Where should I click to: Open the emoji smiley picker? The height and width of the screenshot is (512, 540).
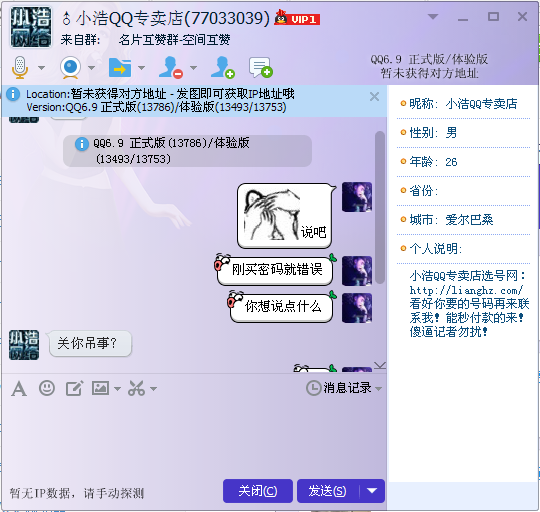tap(47, 388)
